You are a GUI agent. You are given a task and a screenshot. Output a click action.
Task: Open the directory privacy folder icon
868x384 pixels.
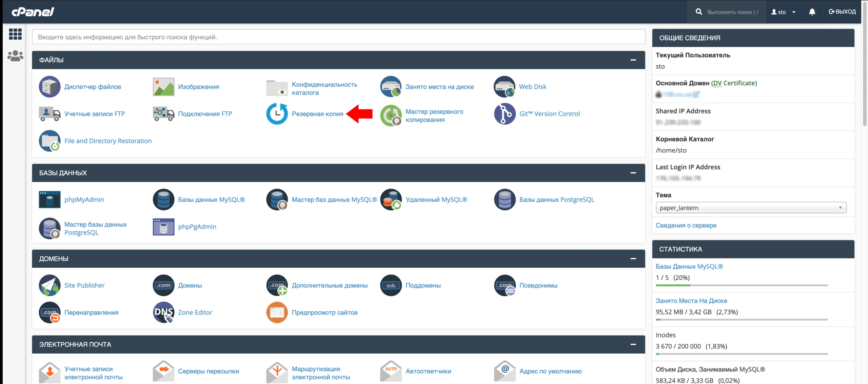coord(277,88)
